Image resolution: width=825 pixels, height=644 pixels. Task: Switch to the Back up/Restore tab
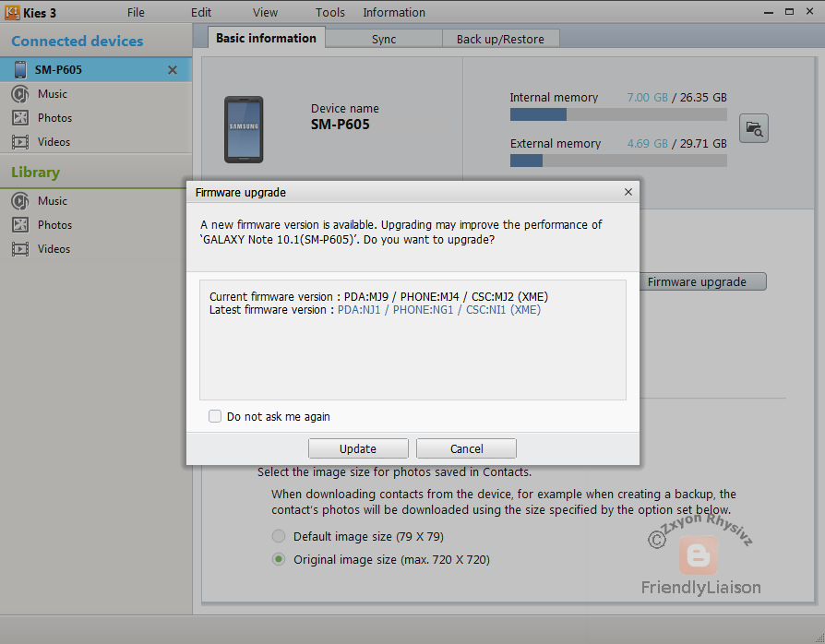pyautogui.click(x=500, y=38)
